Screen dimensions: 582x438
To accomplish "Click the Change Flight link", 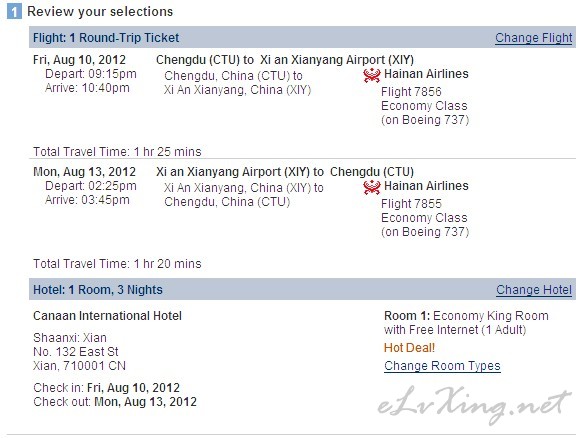I will 534,38.
